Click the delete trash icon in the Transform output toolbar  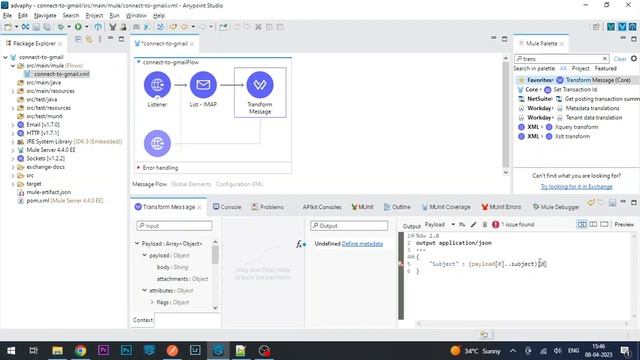(484, 224)
